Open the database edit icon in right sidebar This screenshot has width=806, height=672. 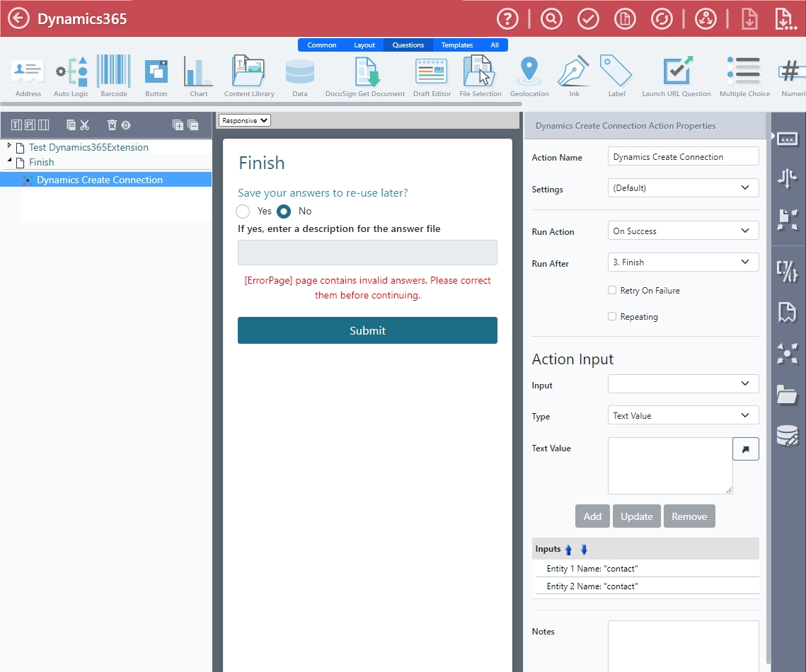pyautogui.click(x=787, y=436)
